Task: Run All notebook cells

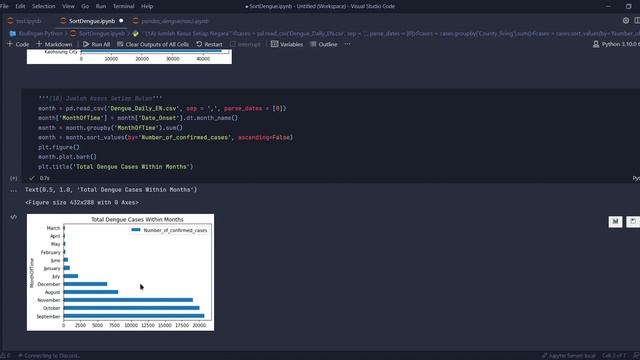Action: click(x=96, y=44)
